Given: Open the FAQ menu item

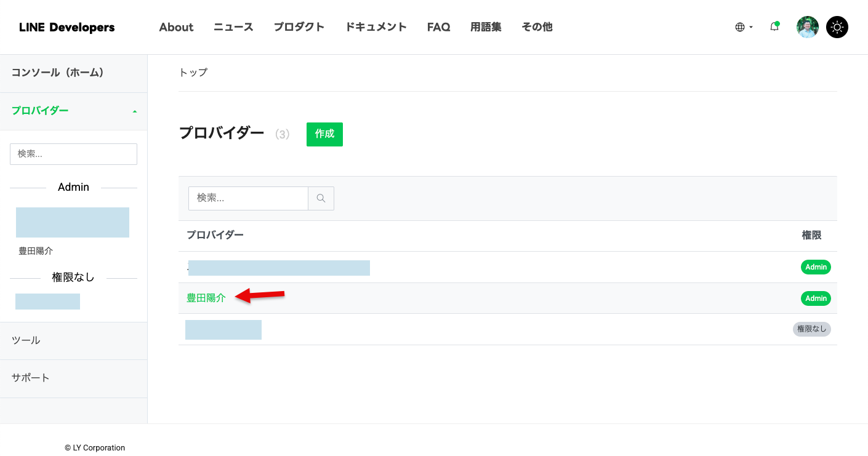Looking at the screenshot, I should [438, 27].
